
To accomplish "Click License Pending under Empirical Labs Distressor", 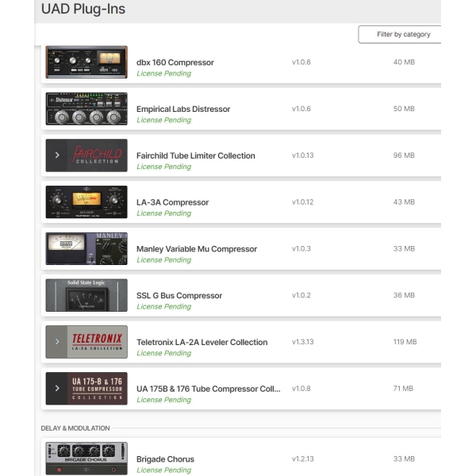I will (164, 121).
